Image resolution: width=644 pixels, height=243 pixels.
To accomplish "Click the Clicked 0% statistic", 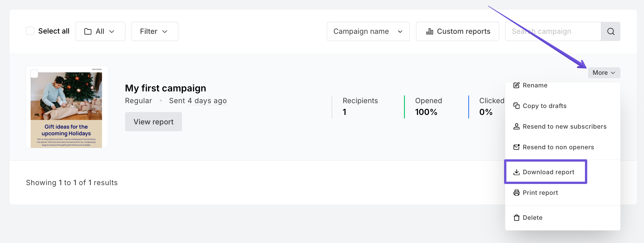I will [492, 107].
